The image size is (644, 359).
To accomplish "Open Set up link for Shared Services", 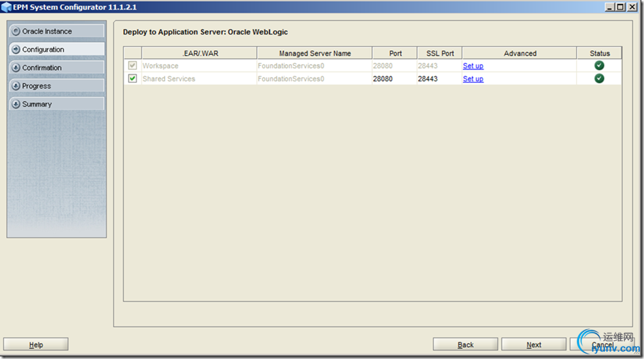I will (473, 79).
